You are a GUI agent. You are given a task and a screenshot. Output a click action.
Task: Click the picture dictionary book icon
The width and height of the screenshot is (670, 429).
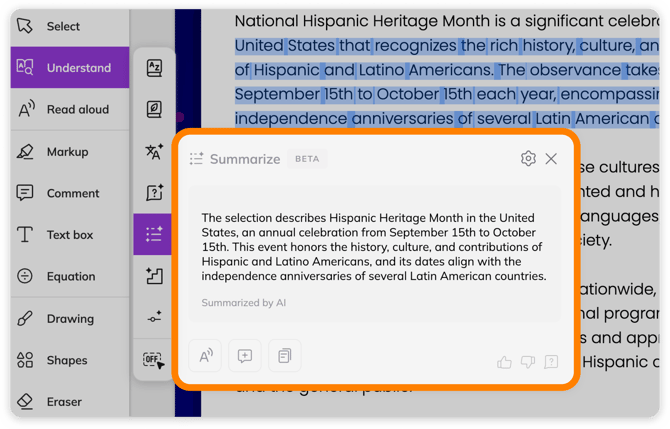coord(154,109)
